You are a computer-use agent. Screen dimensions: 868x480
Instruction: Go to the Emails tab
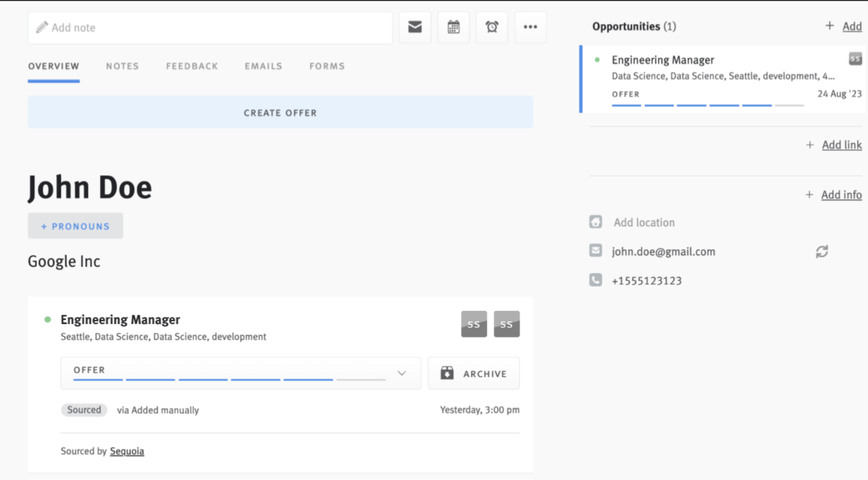click(263, 66)
